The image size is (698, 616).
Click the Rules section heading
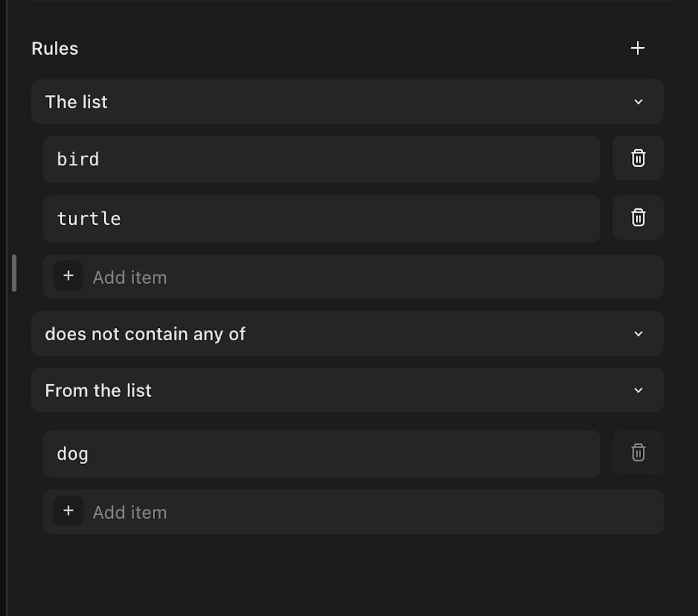tap(55, 49)
